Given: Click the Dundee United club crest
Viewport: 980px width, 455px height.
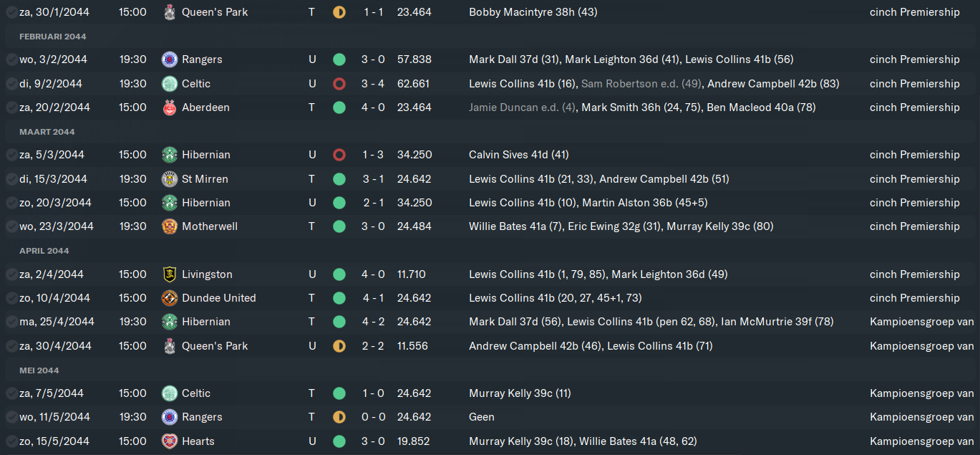Looking at the screenshot, I should [169, 298].
